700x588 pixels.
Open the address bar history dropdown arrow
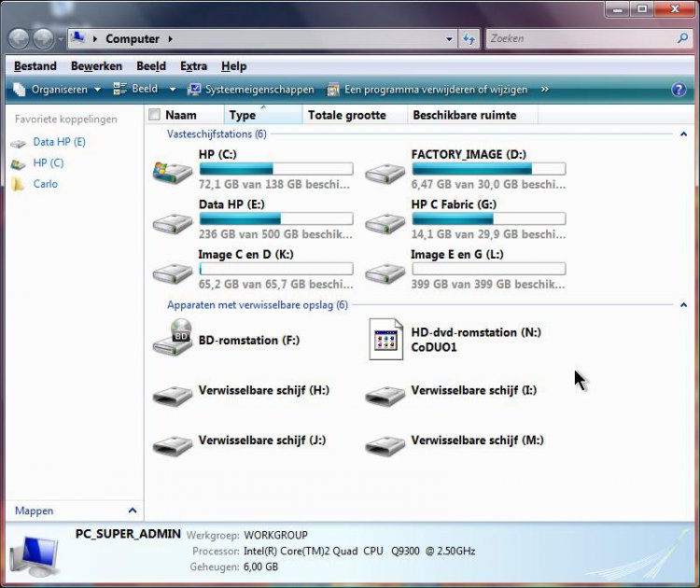pyautogui.click(x=449, y=39)
